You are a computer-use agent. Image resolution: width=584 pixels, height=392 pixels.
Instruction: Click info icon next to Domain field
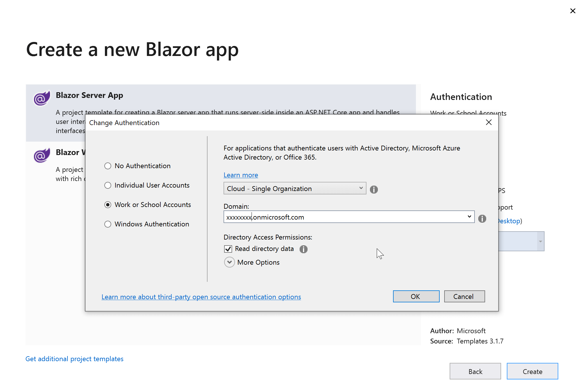(482, 218)
